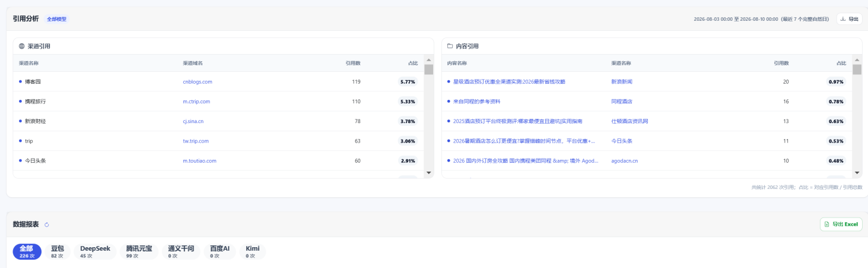
Task: Click the 导出 export button at top right
Action: click(850, 19)
